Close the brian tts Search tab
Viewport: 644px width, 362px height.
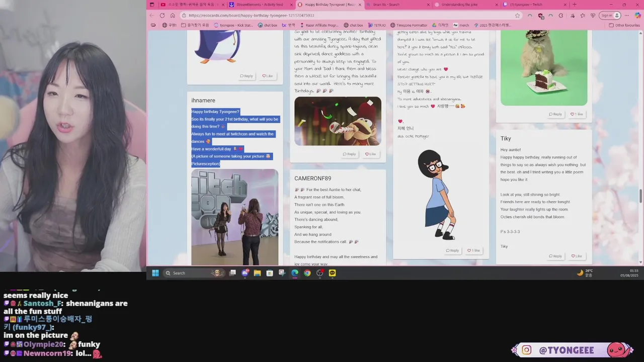[x=428, y=5]
